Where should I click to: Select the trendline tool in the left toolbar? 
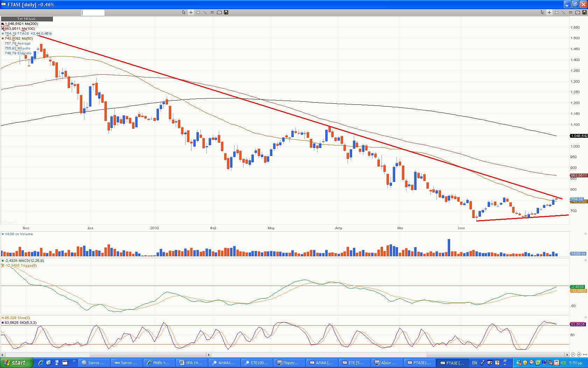coord(205,12)
